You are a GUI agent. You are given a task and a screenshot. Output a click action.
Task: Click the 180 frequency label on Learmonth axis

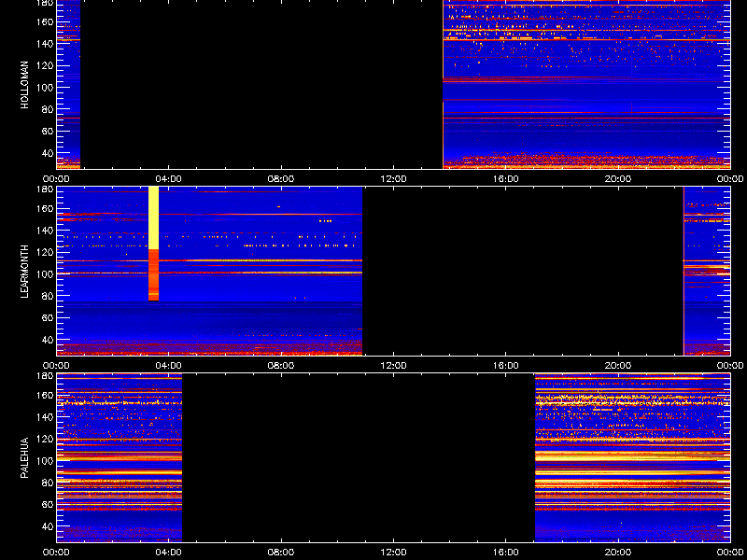(46, 189)
